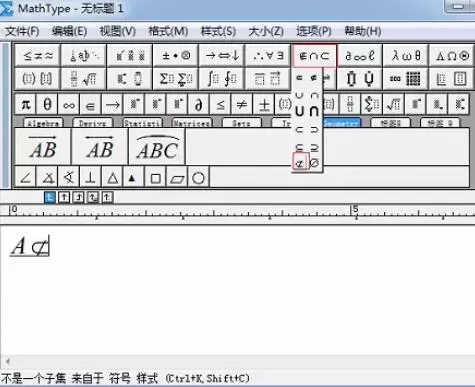Open the 格式(M) menu
The width and height of the screenshot is (475, 387).
tap(168, 31)
